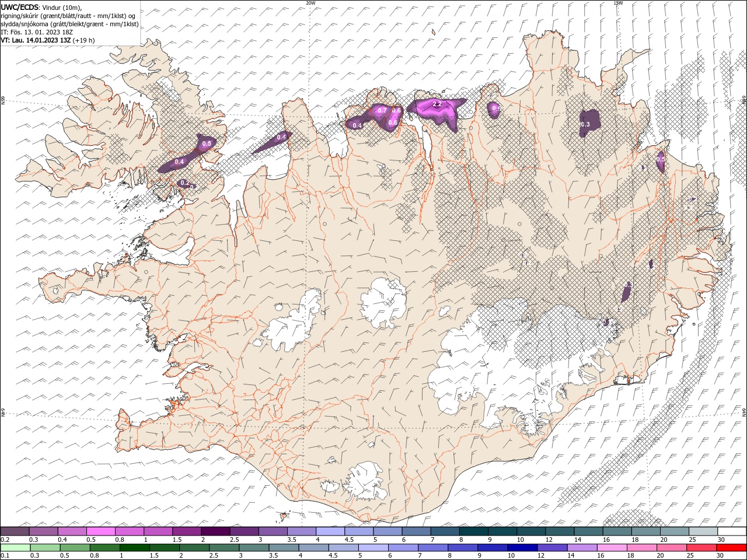Pick the darkest purple swatch between 2 and 2.5
The width and height of the screenshot is (747, 560).
click(215, 531)
